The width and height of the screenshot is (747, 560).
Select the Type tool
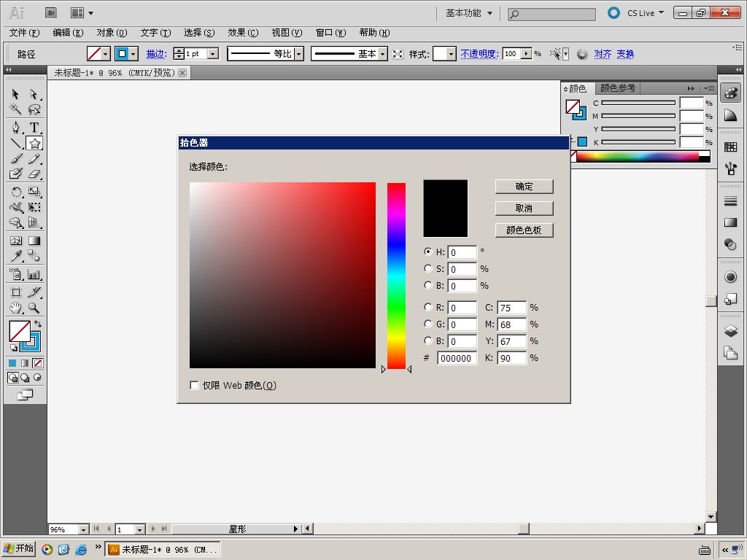click(34, 128)
